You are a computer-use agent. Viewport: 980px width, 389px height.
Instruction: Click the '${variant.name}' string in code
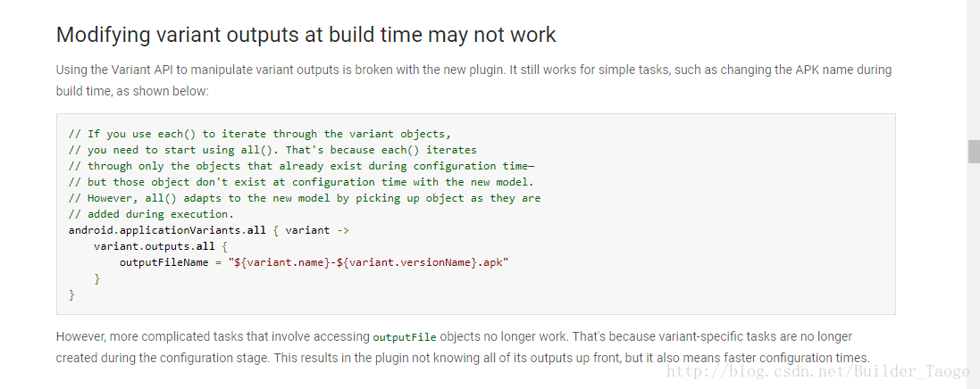(x=281, y=263)
